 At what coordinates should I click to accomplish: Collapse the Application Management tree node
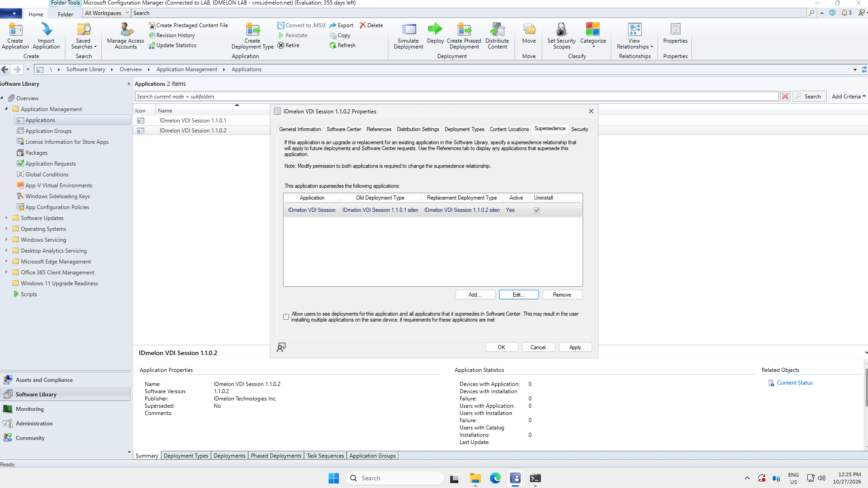(x=6, y=109)
